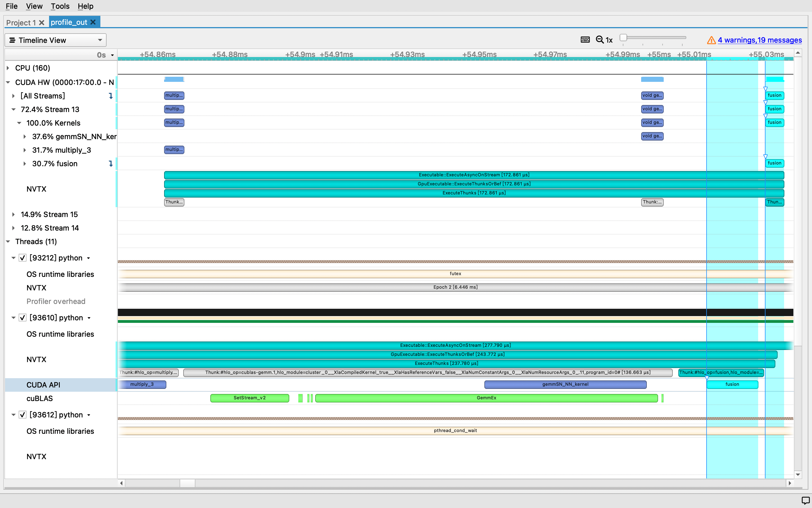Screen dimensions: 812x508
Task: Click ExecuteThunks [172.861 µs] range
Action: (x=474, y=193)
